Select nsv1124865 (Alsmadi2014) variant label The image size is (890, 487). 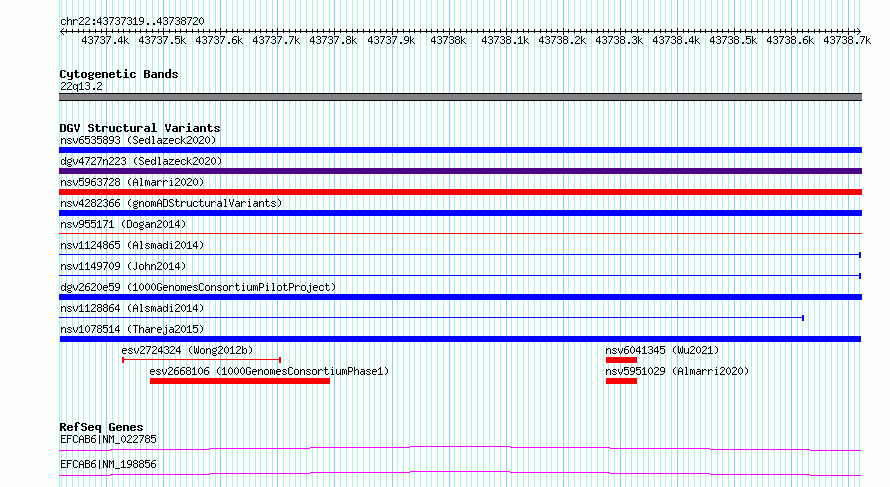[x=132, y=245]
